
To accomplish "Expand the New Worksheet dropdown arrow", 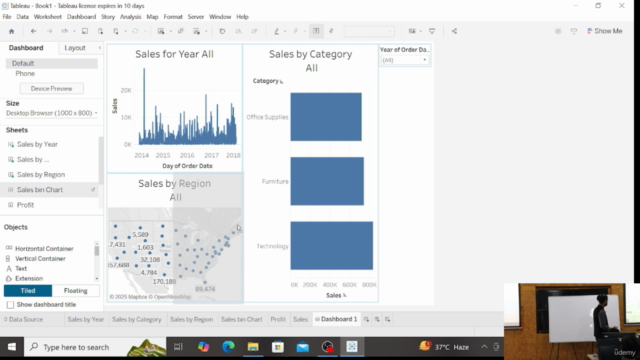I will (x=171, y=31).
